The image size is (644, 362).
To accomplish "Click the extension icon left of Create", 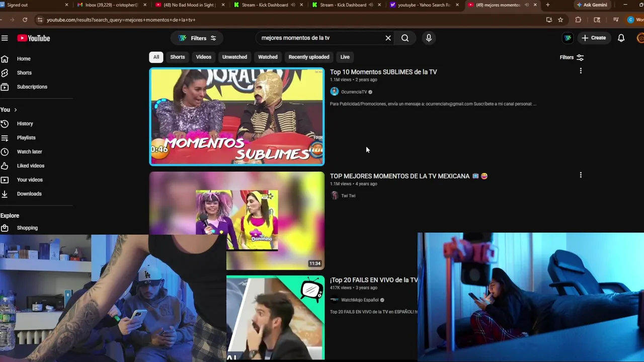I will [568, 38].
